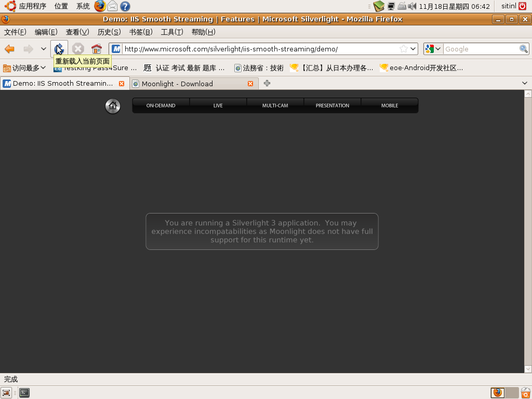The height and width of the screenshot is (399, 532).
Task: Show the list of all tabs
Action: pos(525,83)
